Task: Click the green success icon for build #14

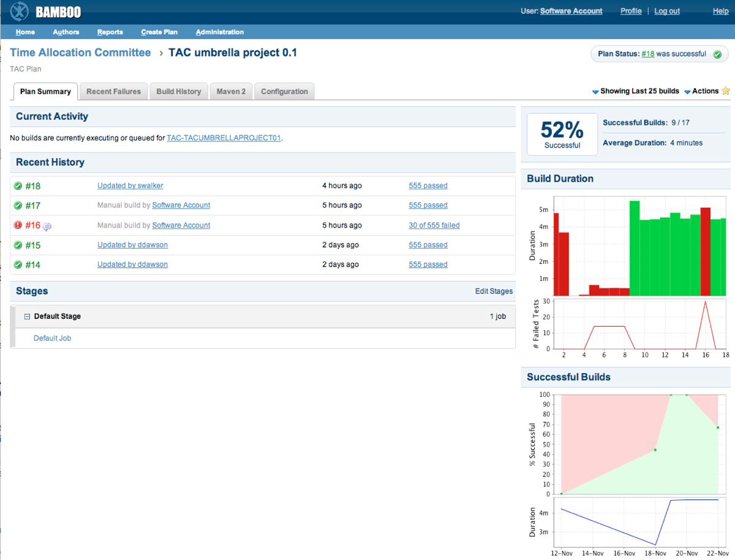Action: coord(18,264)
